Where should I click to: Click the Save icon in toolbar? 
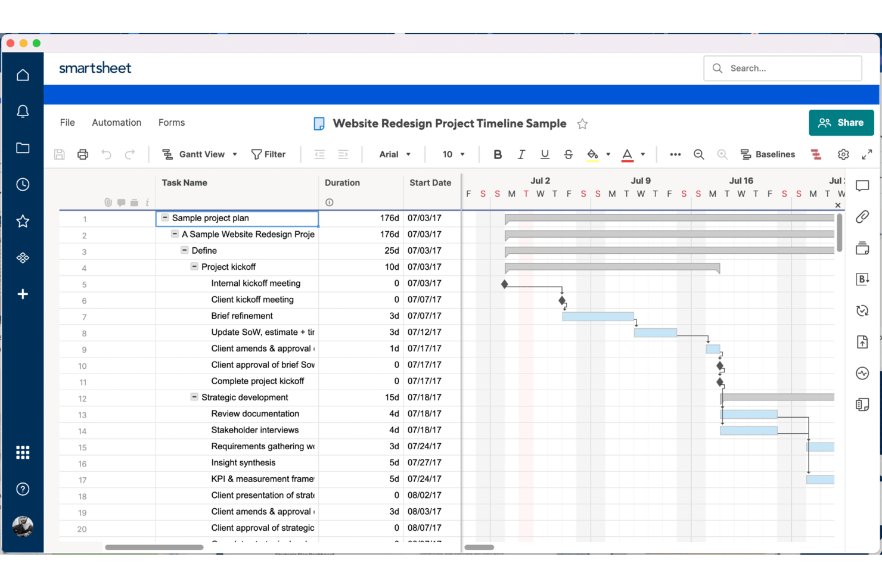pos(59,154)
